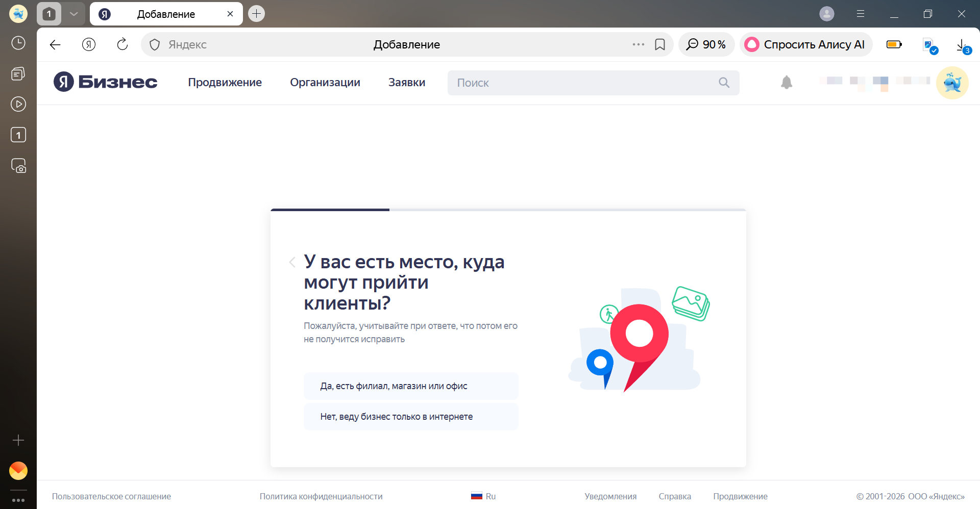Open downloads showing 3 new items
The height and width of the screenshot is (509, 980).
coord(962,44)
